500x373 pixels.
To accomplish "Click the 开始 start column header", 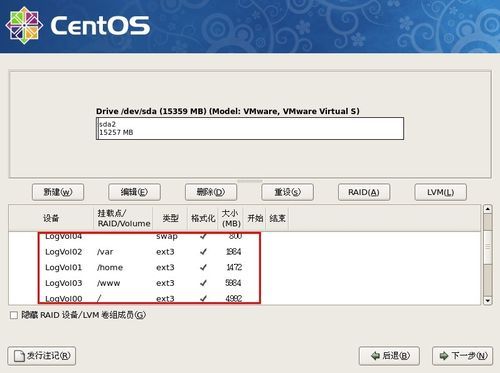I will pyautogui.click(x=255, y=218).
